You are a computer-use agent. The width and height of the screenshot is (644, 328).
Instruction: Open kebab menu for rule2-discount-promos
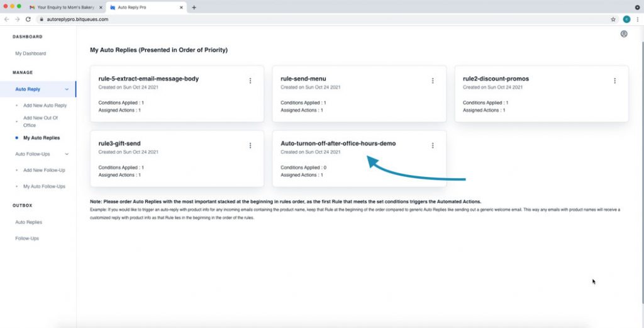[x=614, y=81]
